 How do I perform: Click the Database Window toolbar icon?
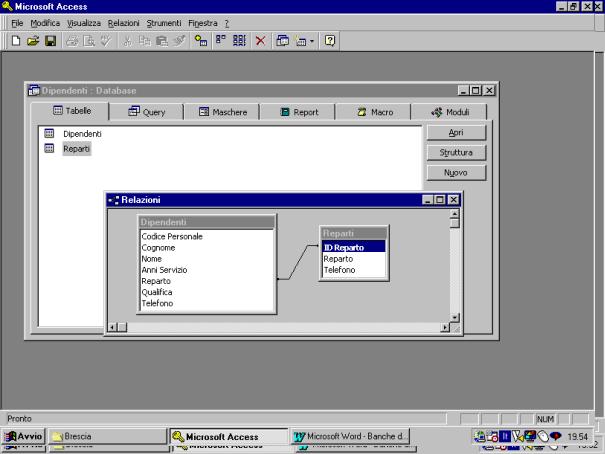282,41
